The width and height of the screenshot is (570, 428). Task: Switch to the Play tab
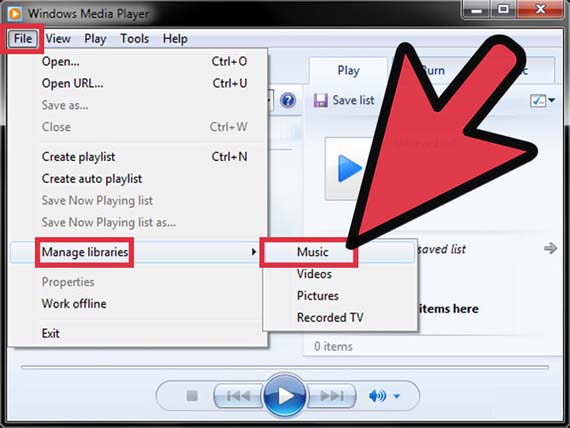pos(348,70)
